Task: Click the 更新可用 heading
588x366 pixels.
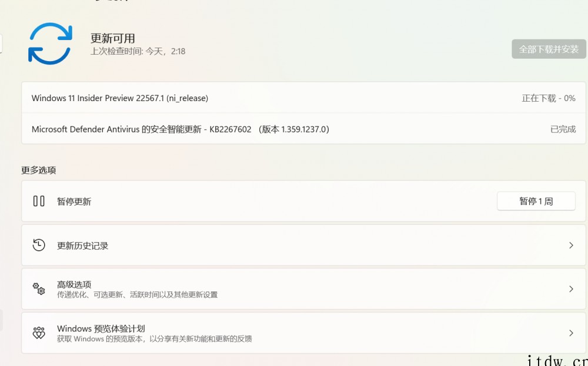Action: click(112, 38)
